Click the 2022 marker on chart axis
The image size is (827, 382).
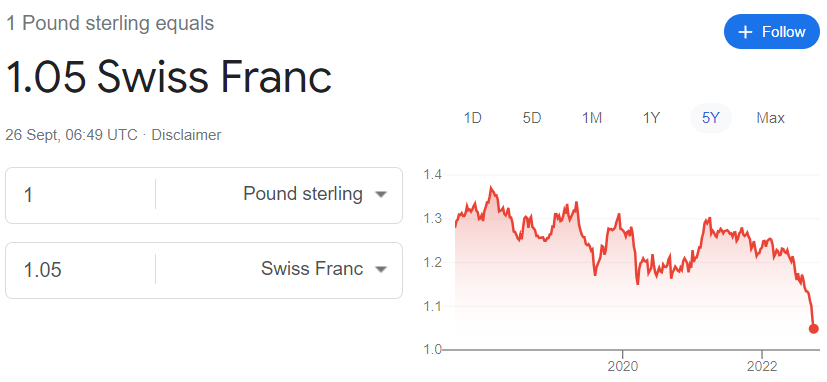(762, 367)
